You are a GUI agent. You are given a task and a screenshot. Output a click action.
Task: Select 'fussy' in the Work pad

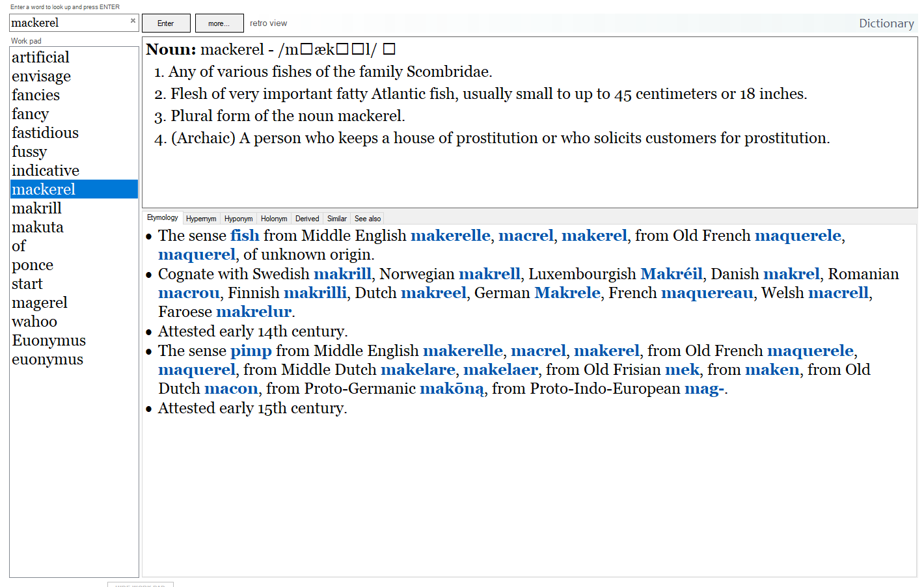pyautogui.click(x=74, y=152)
